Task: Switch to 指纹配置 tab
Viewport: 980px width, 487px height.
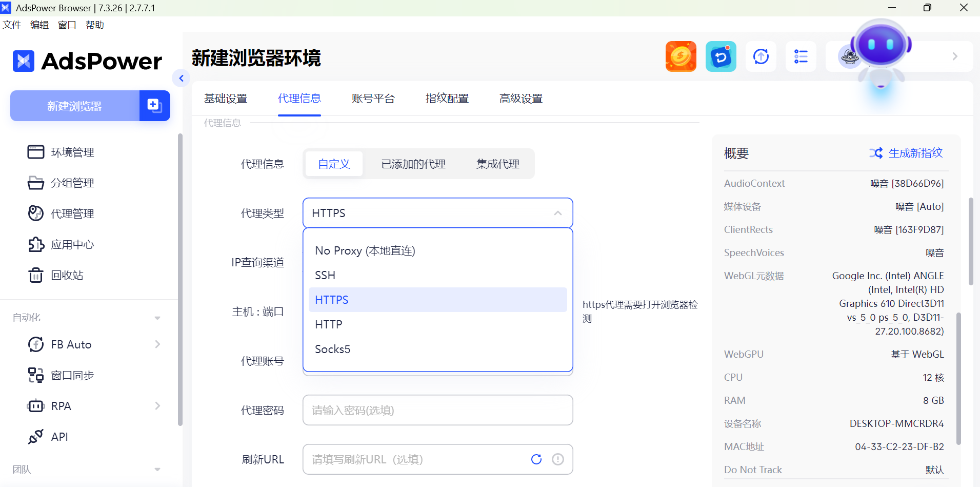Action: [447, 98]
